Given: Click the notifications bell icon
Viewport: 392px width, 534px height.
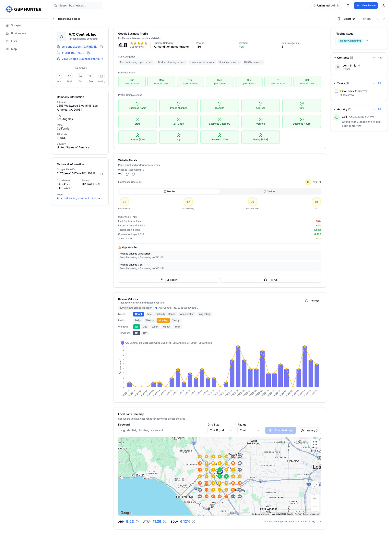Looking at the screenshot, I should tap(348, 6).
